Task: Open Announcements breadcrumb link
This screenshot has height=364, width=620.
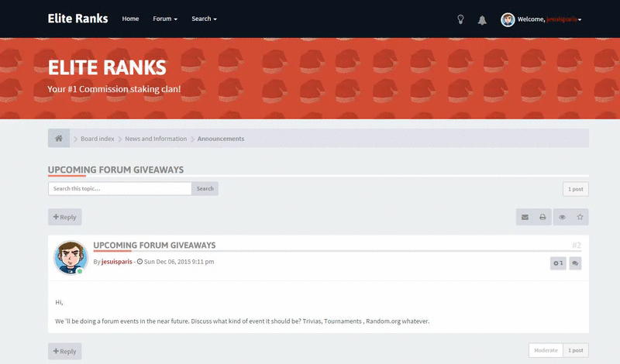Action: pos(221,139)
